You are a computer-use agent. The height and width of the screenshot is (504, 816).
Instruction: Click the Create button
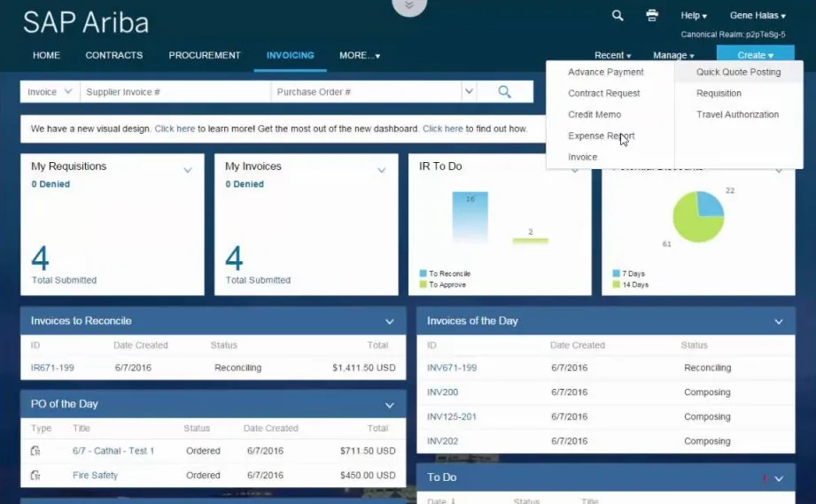coord(755,55)
